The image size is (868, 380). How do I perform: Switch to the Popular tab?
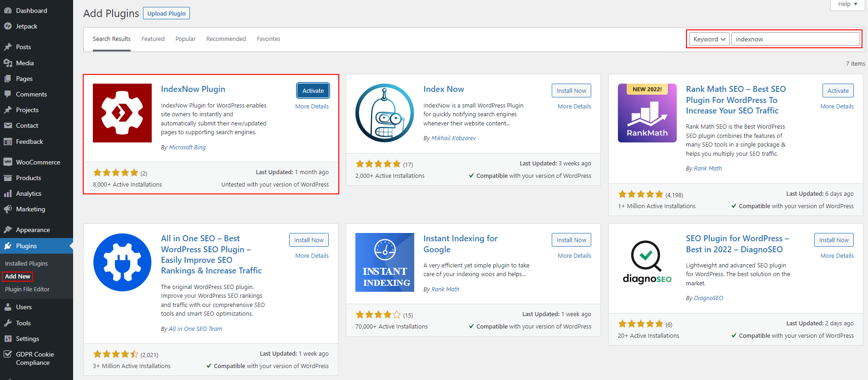185,39
